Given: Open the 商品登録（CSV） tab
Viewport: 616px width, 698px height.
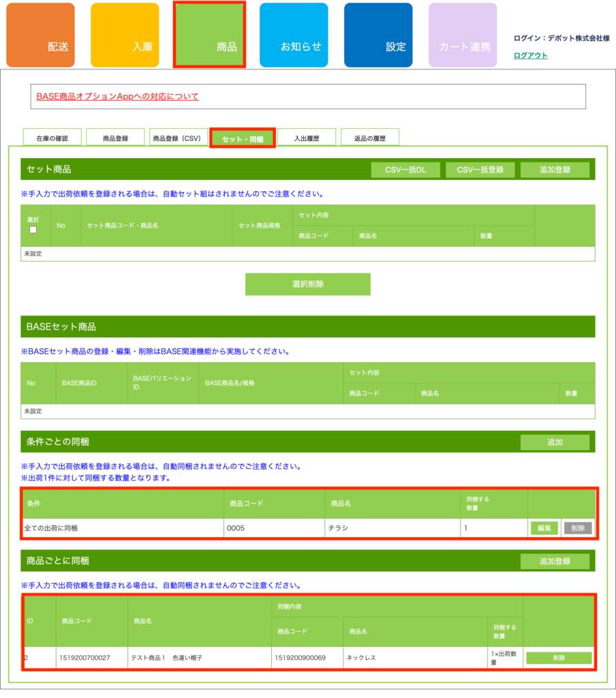Looking at the screenshot, I should pos(176,138).
